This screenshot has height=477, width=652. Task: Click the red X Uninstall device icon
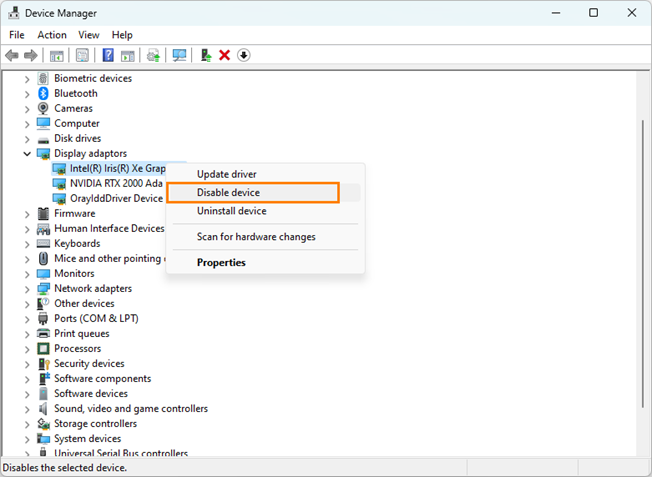pos(225,55)
